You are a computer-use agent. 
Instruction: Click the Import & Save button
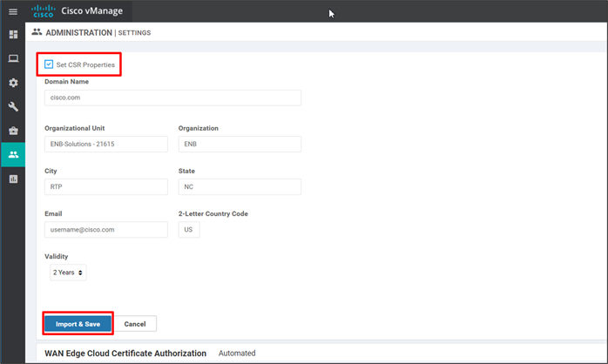pos(78,324)
